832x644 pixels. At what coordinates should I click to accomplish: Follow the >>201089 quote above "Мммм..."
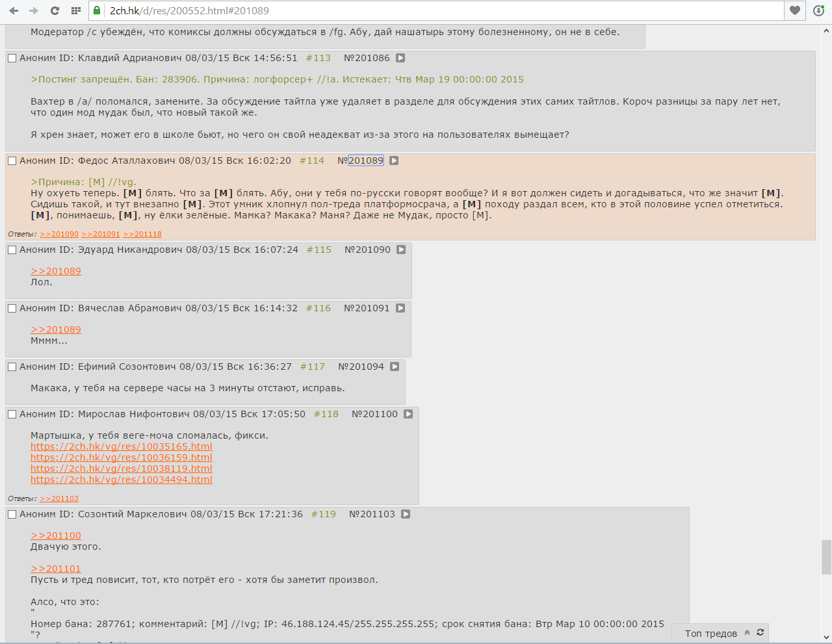click(x=56, y=329)
